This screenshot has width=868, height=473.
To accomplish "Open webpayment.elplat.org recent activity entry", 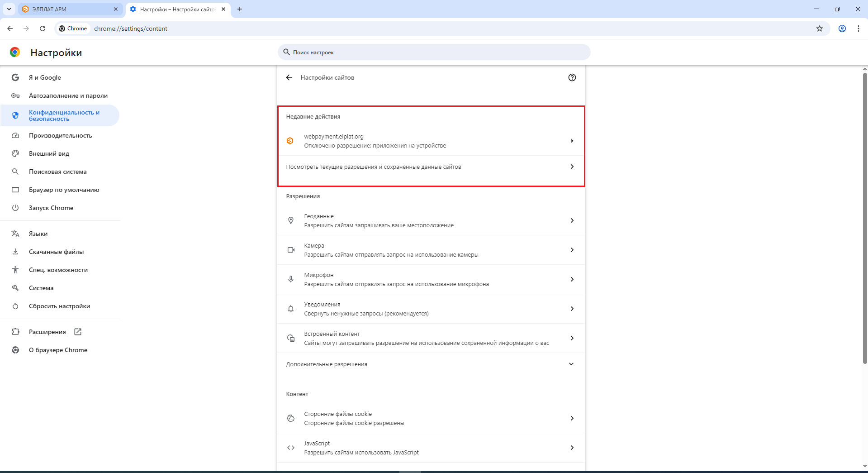I will (x=431, y=141).
